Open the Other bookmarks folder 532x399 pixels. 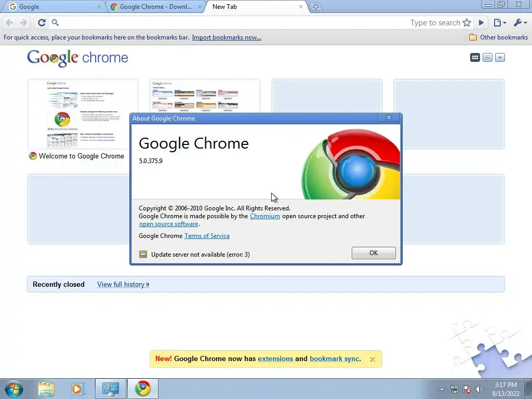(x=498, y=37)
